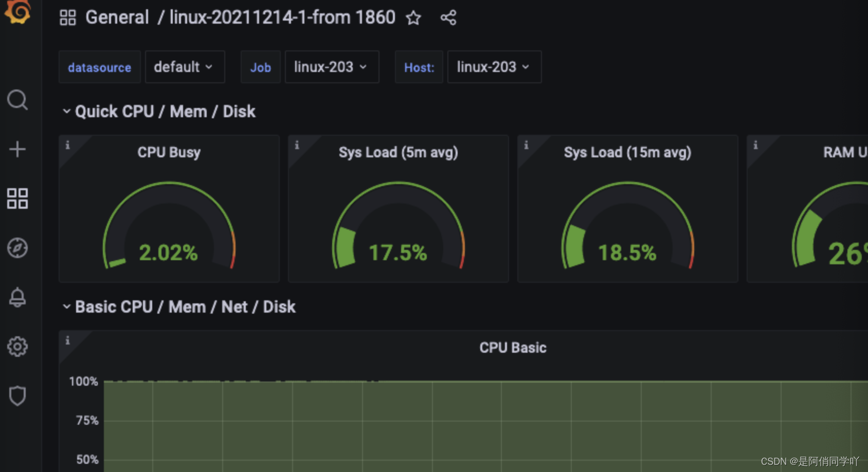
Task: Click the 18.5% Sys Load gauge value
Action: (627, 252)
